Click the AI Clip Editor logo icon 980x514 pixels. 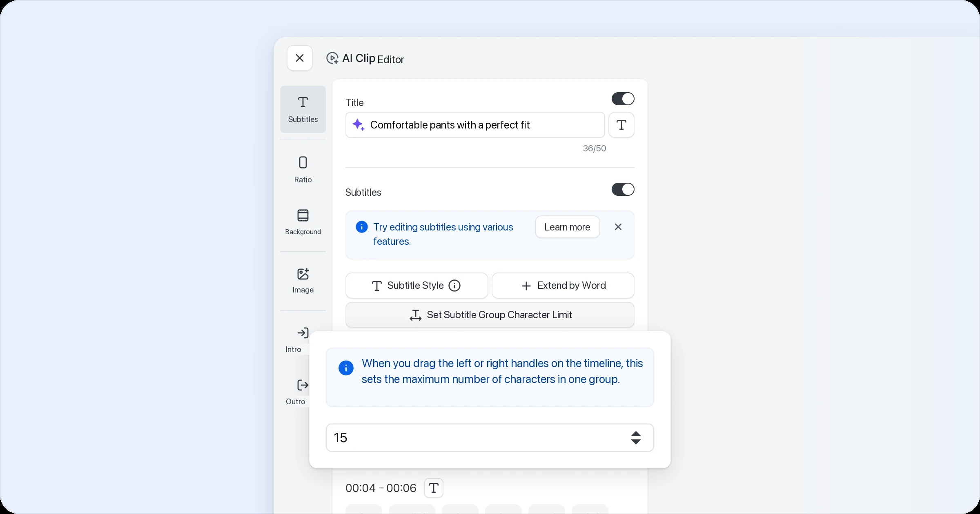pos(332,58)
